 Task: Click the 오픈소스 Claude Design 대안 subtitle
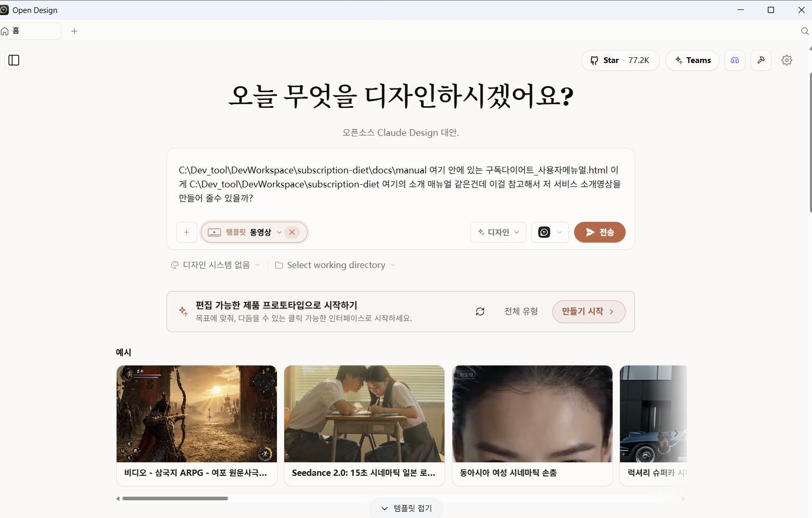pos(401,133)
